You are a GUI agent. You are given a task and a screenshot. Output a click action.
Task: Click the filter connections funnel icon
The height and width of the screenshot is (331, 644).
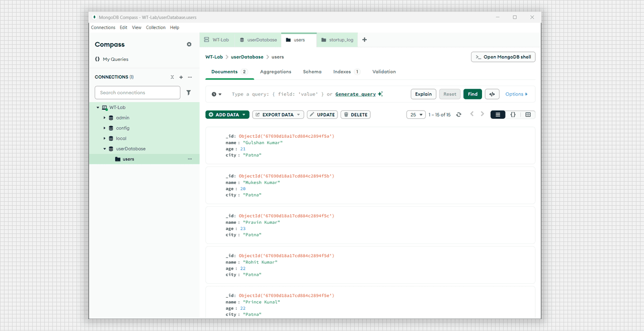point(189,93)
